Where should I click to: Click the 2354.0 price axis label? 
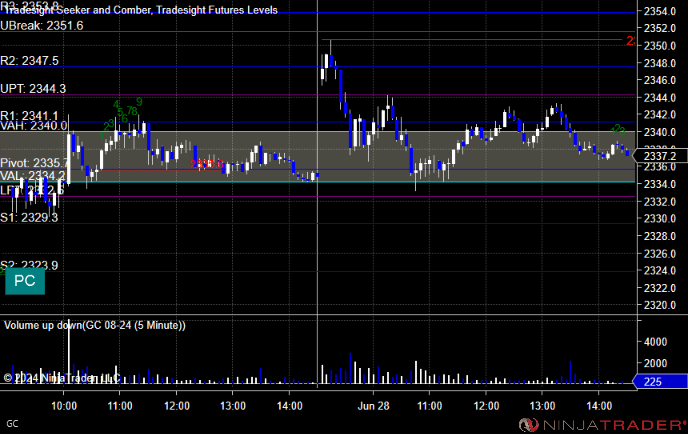coord(660,11)
